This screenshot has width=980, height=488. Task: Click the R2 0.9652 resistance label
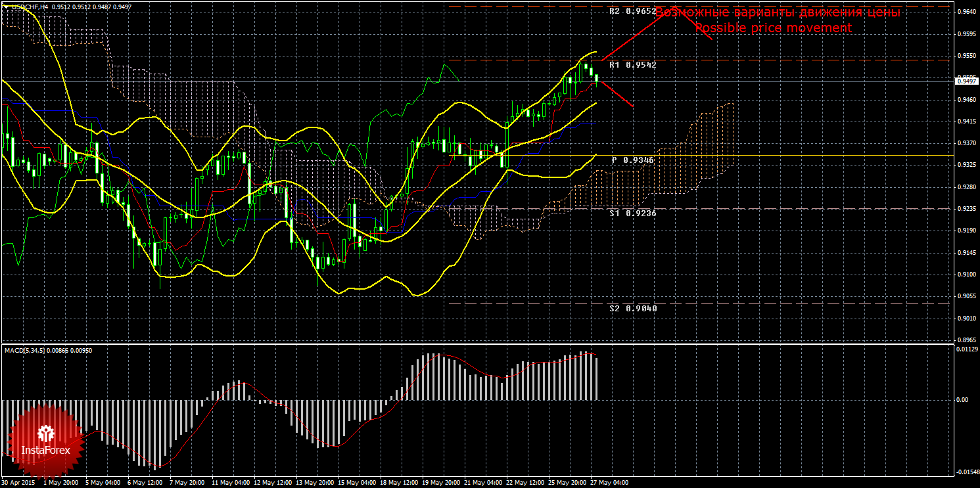(x=632, y=11)
